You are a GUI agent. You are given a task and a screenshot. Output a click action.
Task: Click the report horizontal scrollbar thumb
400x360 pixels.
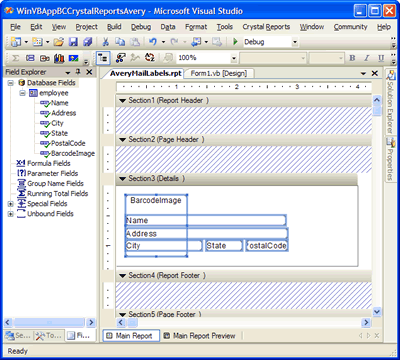tap(133, 322)
